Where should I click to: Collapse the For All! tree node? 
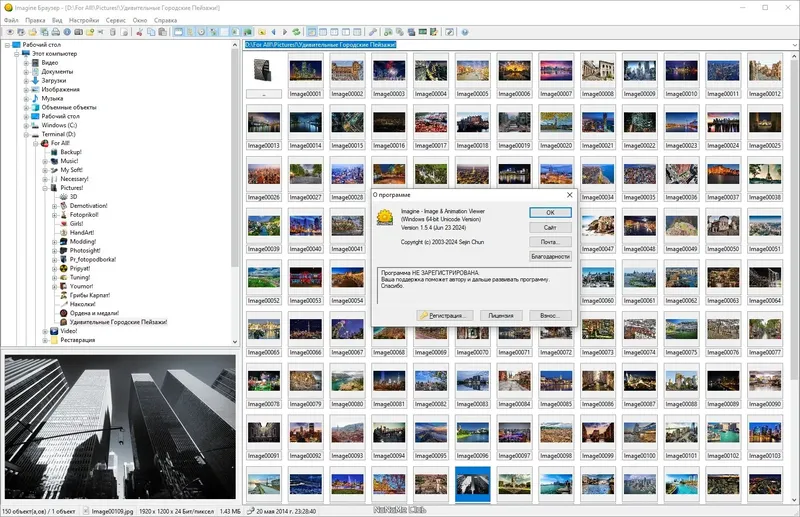36,143
